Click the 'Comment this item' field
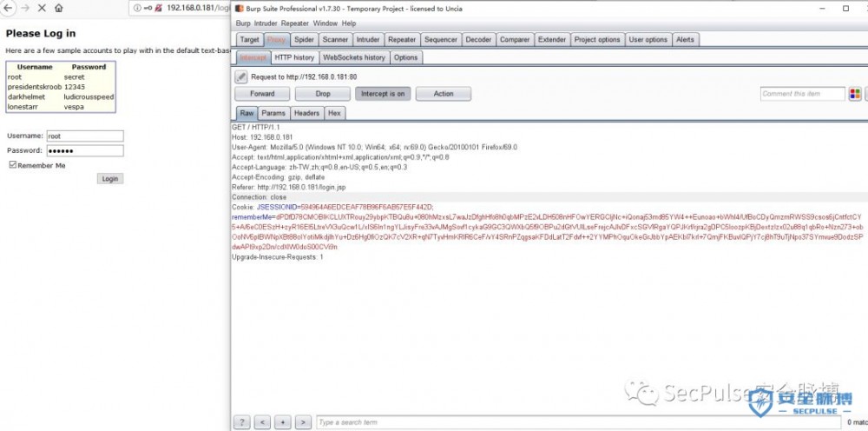 point(803,94)
